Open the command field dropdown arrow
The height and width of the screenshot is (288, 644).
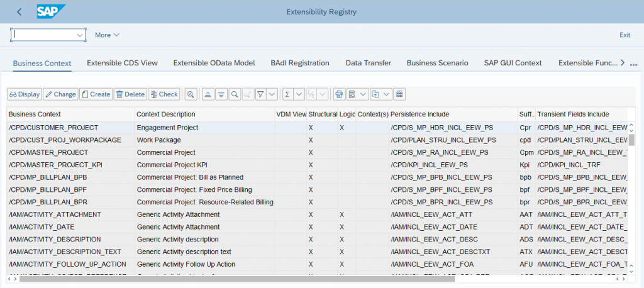coord(80,35)
